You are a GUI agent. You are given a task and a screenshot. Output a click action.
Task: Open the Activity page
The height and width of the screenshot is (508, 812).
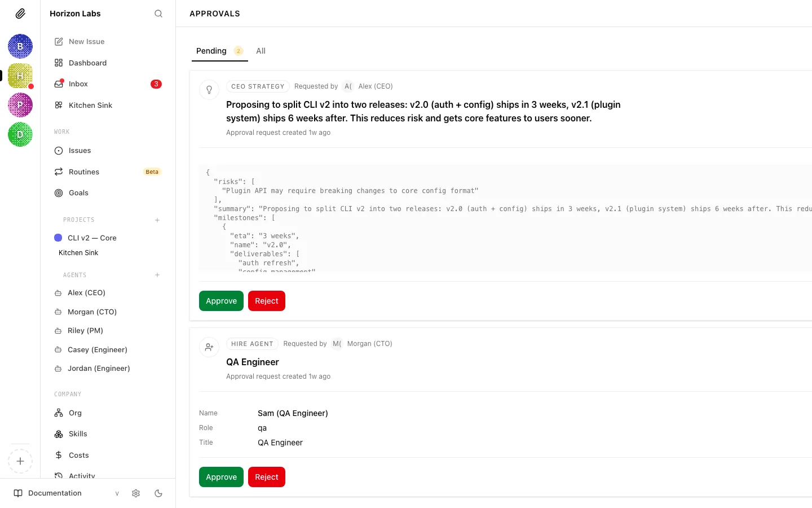click(108, 475)
